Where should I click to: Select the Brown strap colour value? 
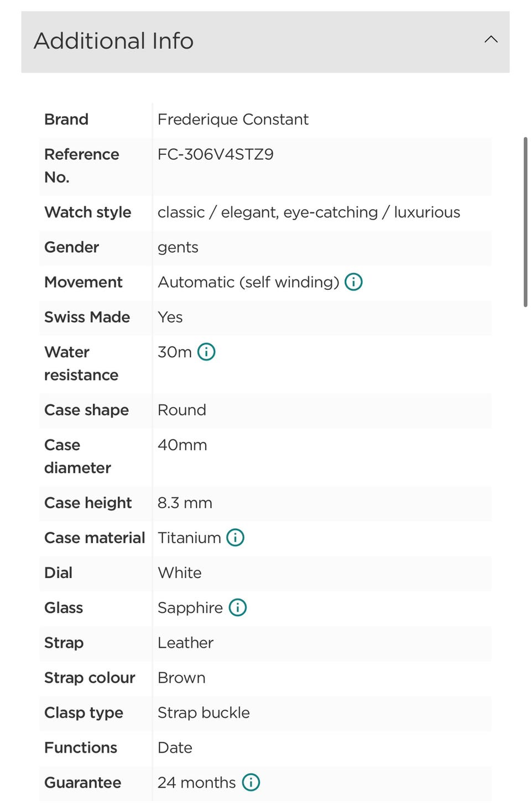click(x=181, y=678)
